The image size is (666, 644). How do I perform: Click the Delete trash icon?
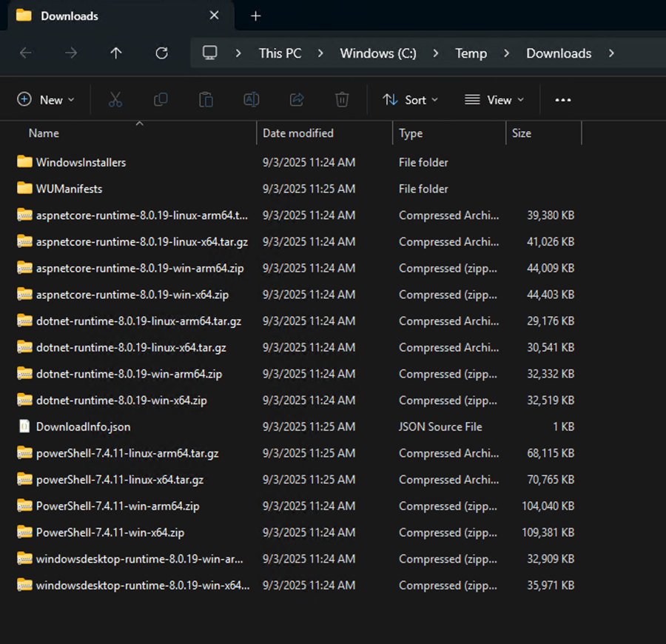[x=342, y=100]
